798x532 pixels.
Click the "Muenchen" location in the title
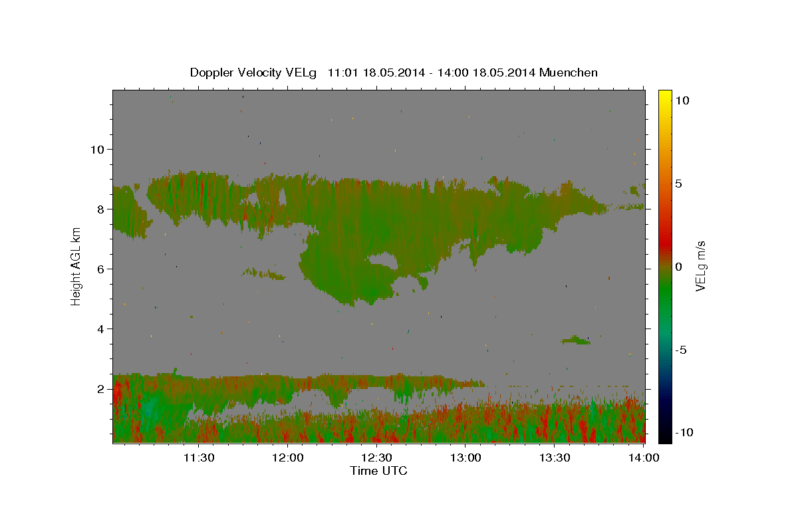[x=569, y=72]
